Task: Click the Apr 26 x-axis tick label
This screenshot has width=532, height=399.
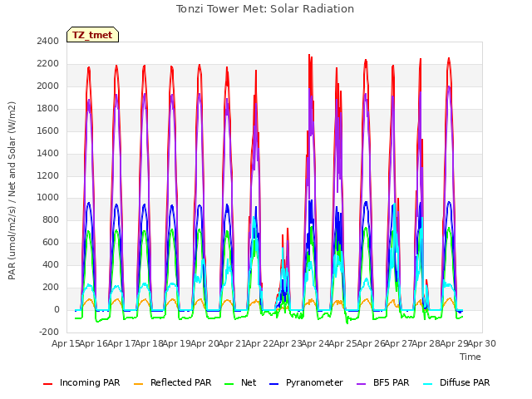Action: 371,343
